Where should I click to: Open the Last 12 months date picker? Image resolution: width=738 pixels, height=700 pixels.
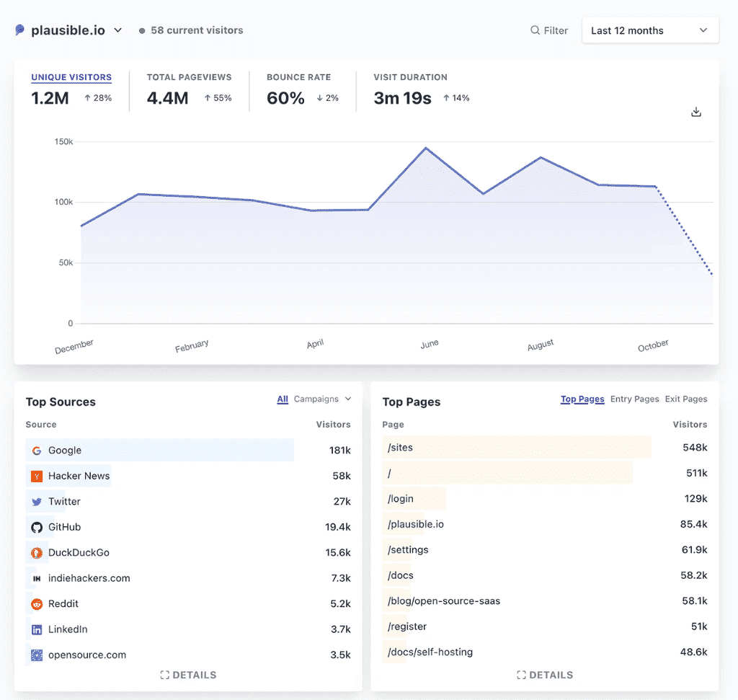650,30
